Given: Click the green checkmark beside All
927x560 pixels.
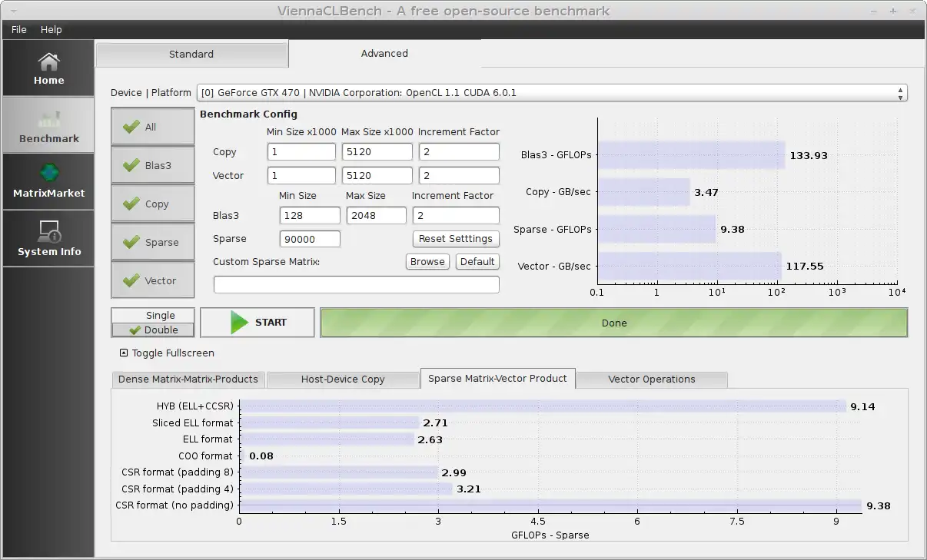Looking at the screenshot, I should pyautogui.click(x=131, y=127).
